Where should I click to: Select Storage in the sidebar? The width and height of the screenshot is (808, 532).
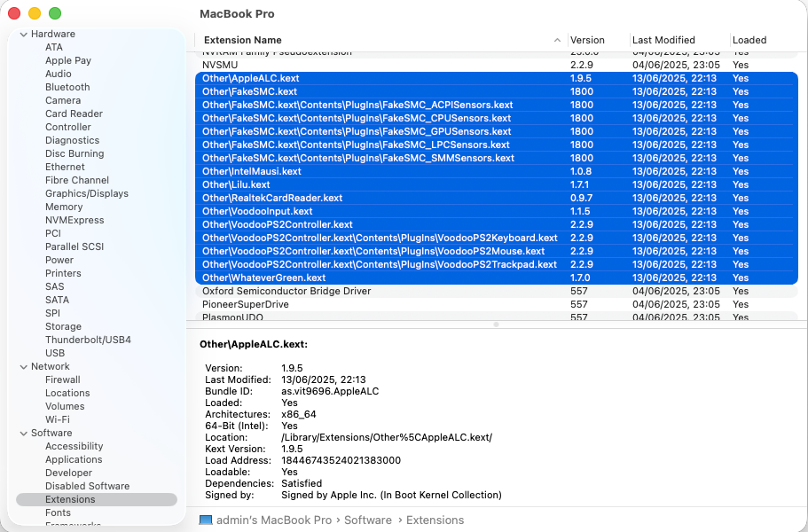click(63, 326)
